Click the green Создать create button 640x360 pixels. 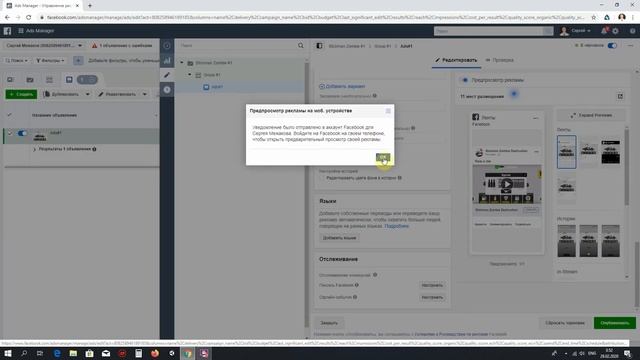point(21,94)
